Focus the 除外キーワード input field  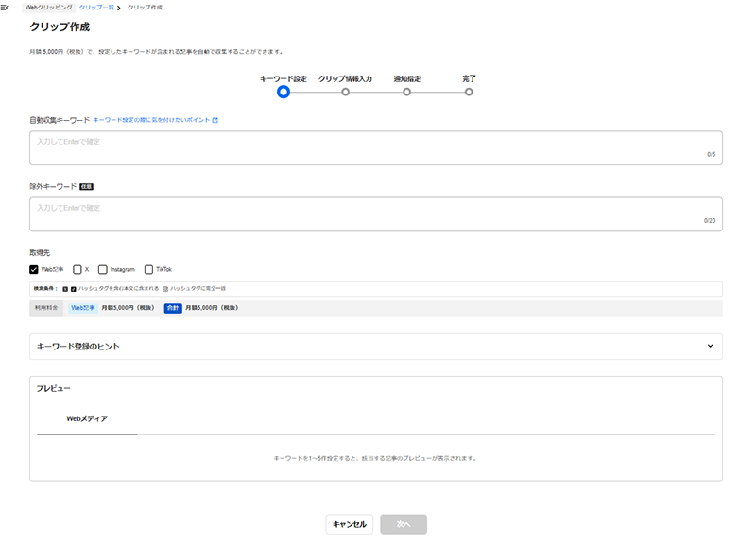coord(376,214)
